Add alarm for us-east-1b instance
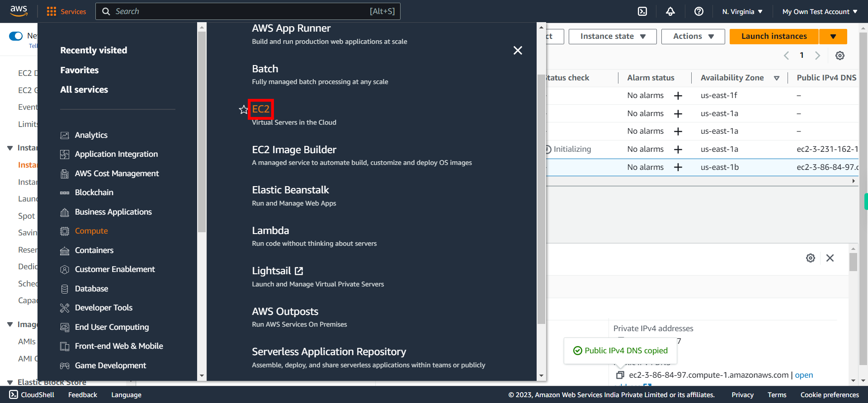Image resolution: width=868 pixels, height=403 pixels. click(678, 167)
